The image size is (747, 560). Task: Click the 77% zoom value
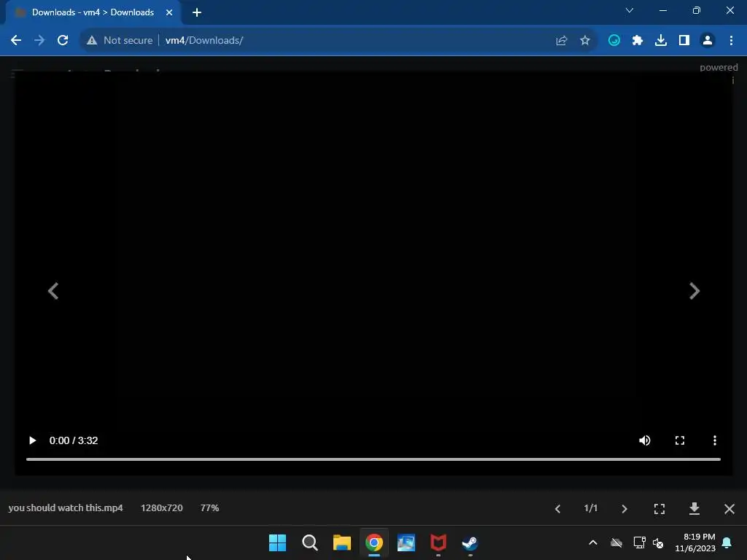209,507
